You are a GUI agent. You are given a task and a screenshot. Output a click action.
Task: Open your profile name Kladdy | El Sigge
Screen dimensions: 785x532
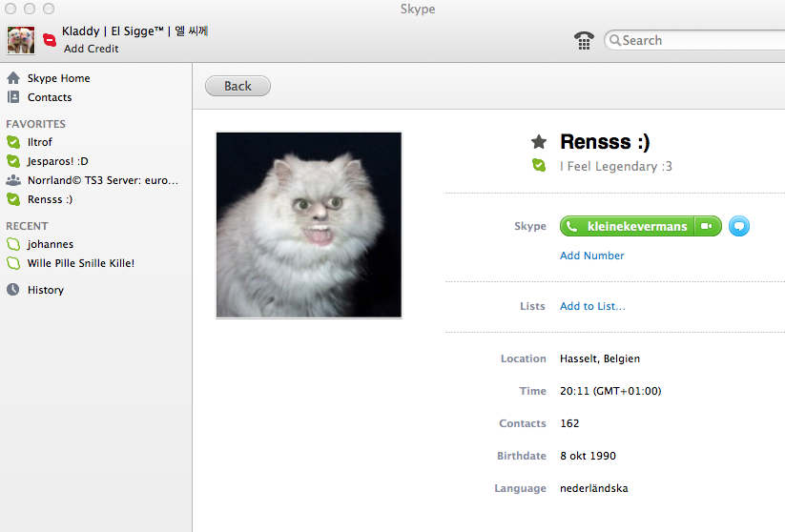click(135, 31)
